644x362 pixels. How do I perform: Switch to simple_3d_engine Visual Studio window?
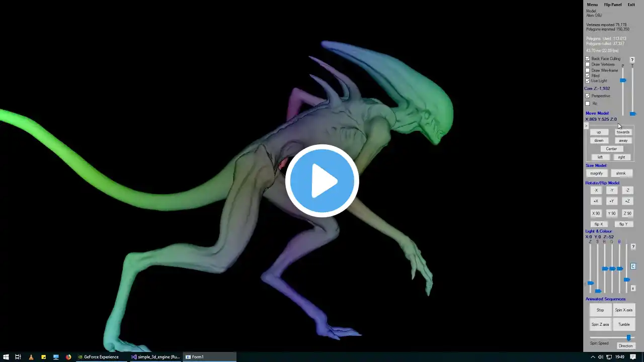[155, 357]
